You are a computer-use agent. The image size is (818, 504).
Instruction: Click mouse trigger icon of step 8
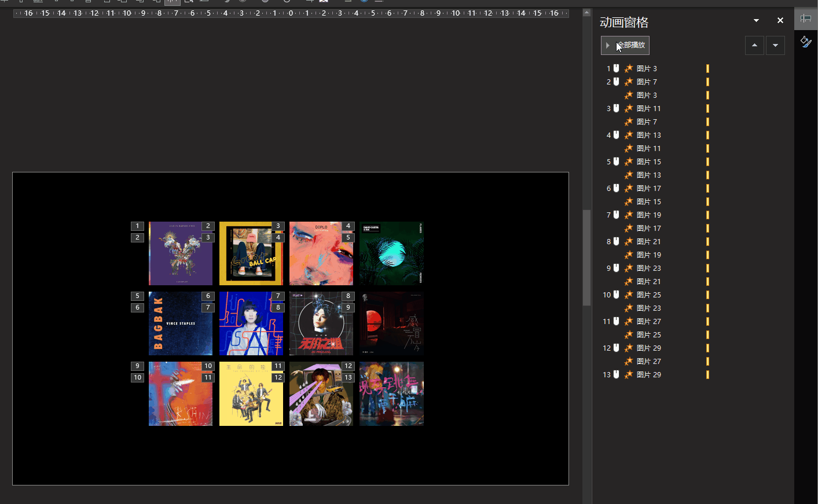pyautogui.click(x=617, y=241)
